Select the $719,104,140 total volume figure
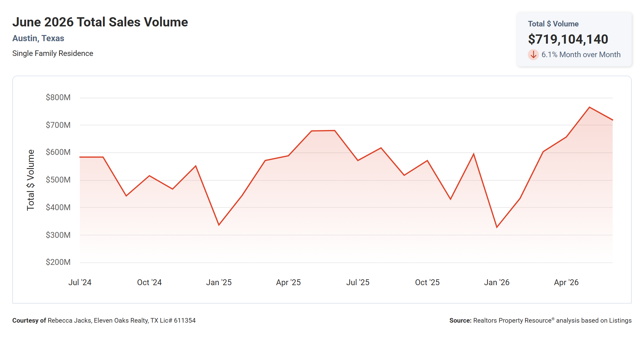This screenshot has height=338, width=644. click(x=568, y=39)
